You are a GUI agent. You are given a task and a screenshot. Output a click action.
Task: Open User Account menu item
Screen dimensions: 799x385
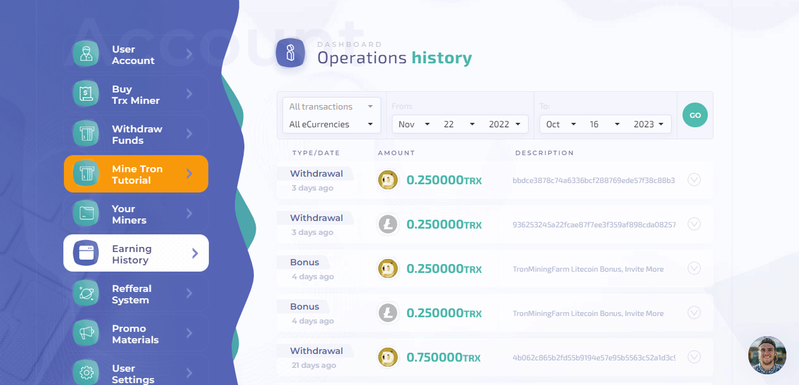[136, 54]
